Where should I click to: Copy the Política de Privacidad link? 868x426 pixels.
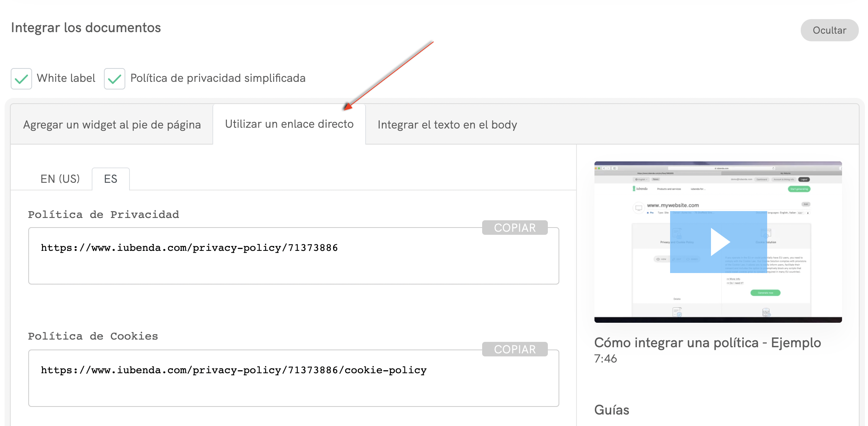[515, 228]
